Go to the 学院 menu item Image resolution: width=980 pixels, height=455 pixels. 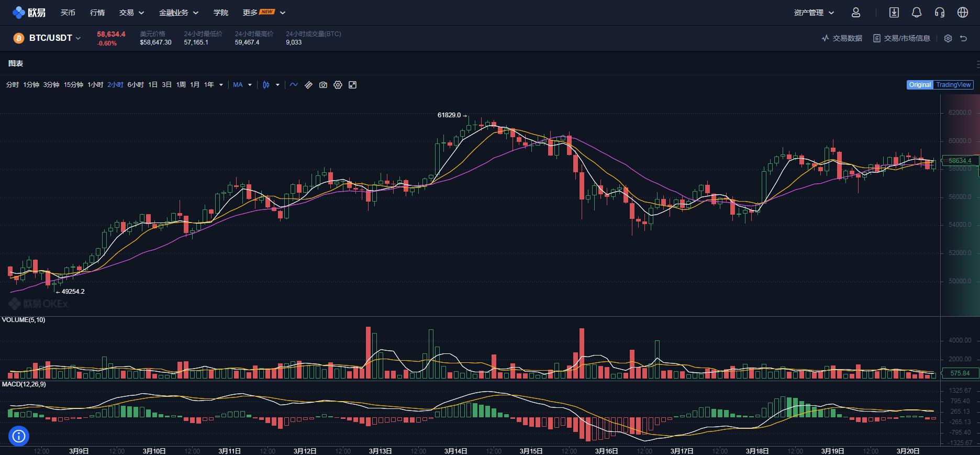[221, 13]
